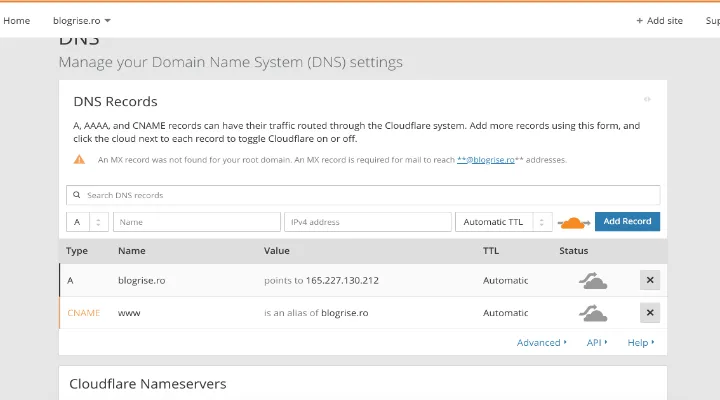
Task: Expand the API section
Action: (x=597, y=343)
